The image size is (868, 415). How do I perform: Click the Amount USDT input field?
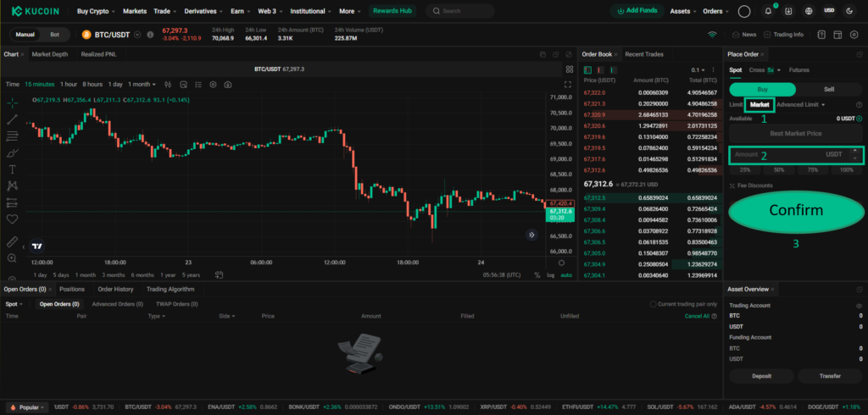coord(795,154)
